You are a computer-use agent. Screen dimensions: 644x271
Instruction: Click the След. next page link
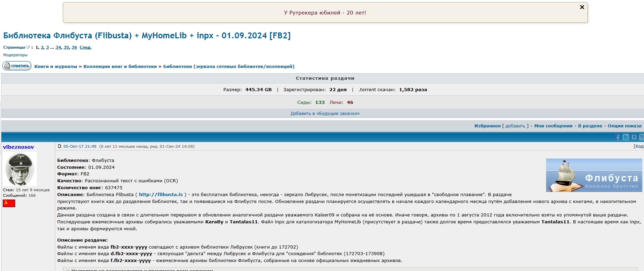(x=85, y=47)
